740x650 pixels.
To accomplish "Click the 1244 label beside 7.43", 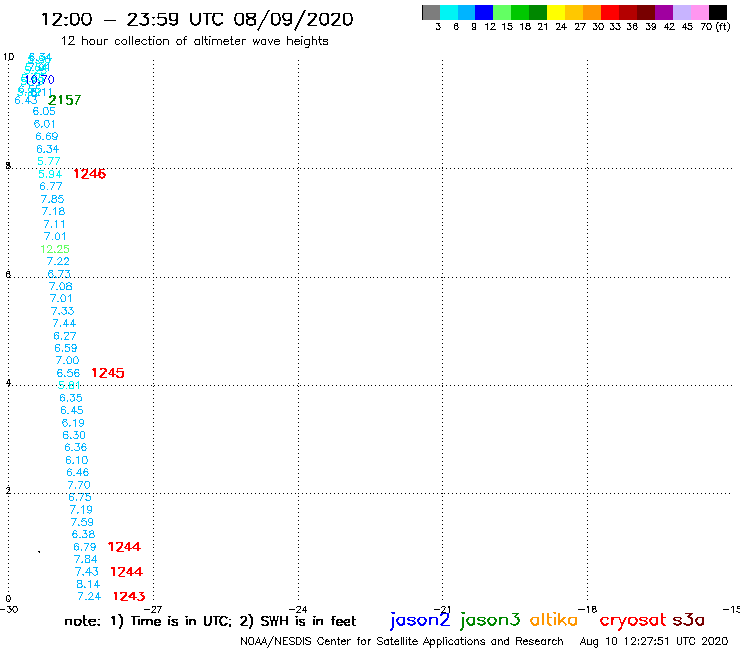I will coord(126,572).
